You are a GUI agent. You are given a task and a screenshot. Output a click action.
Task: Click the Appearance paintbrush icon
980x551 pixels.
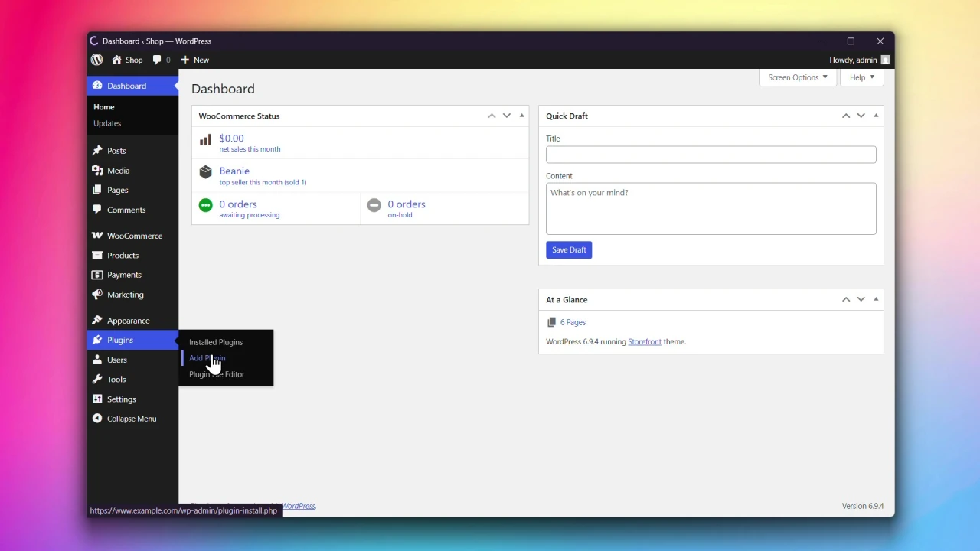(97, 321)
